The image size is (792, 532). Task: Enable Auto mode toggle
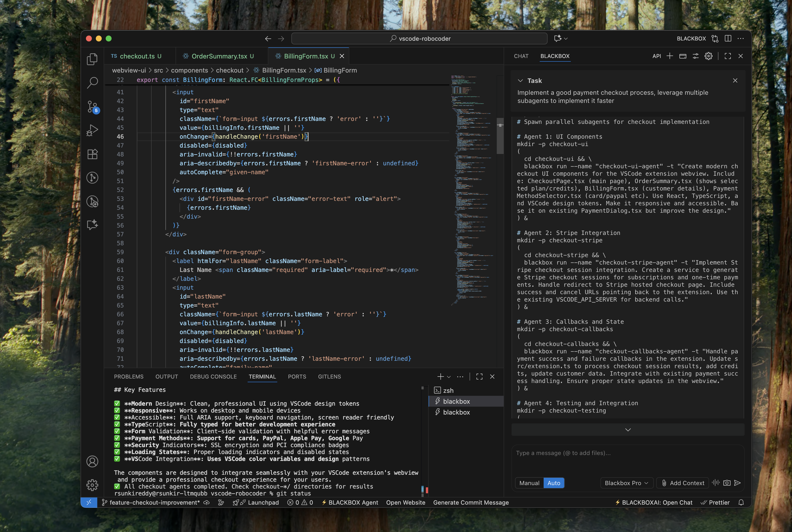[553, 483]
